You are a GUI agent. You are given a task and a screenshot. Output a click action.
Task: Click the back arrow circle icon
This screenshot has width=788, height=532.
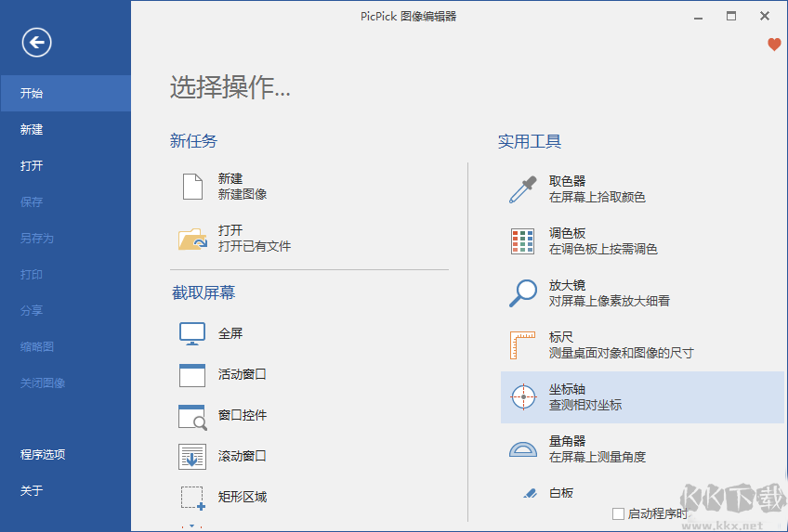pyautogui.click(x=37, y=42)
